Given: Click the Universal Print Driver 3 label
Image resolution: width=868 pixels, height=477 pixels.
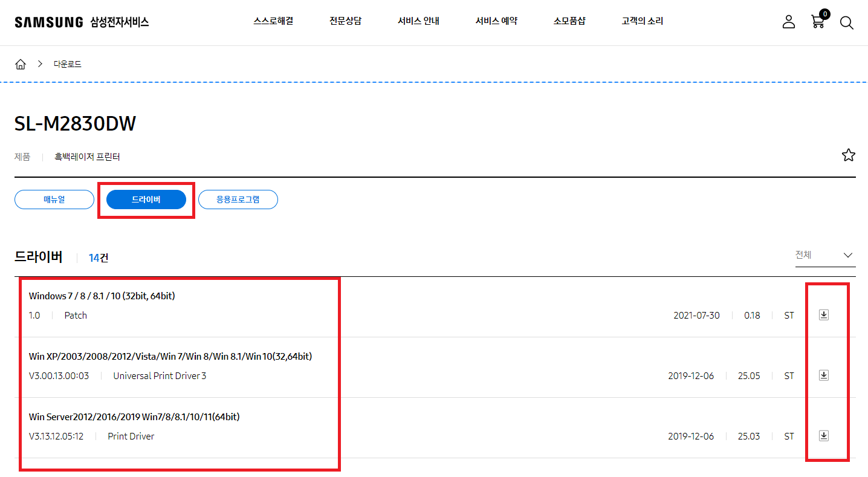Looking at the screenshot, I should (160, 375).
